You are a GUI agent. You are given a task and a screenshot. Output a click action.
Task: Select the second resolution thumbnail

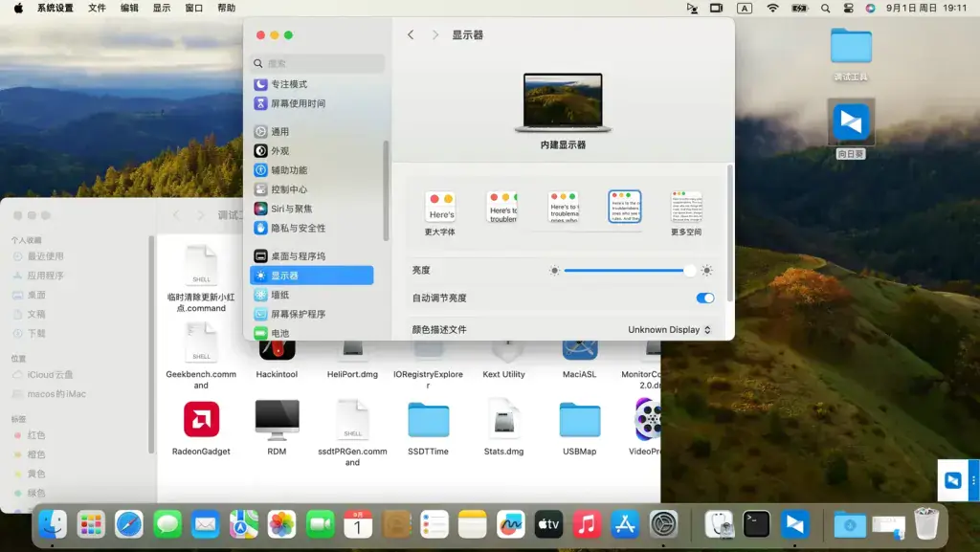[x=501, y=207]
